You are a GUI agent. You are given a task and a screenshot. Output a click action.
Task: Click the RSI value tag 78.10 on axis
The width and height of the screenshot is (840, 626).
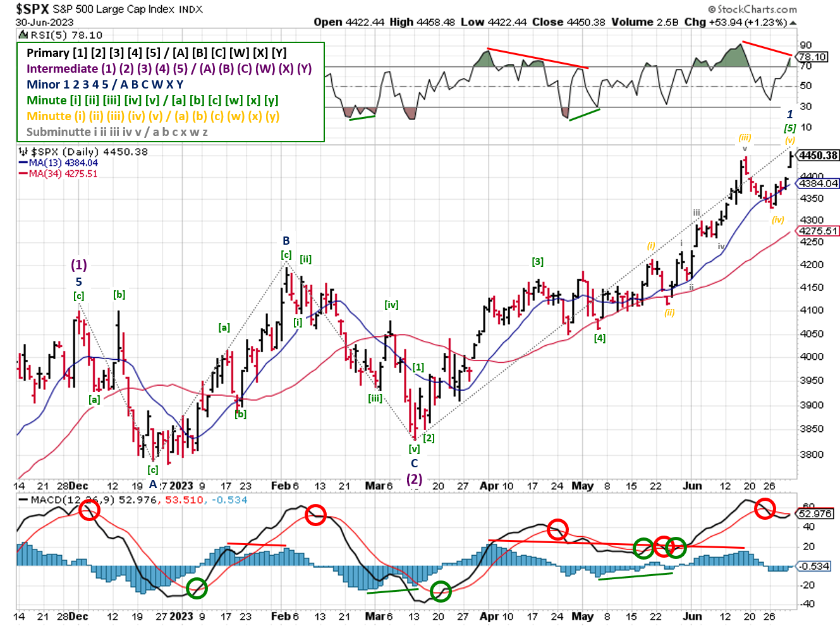[x=812, y=57]
